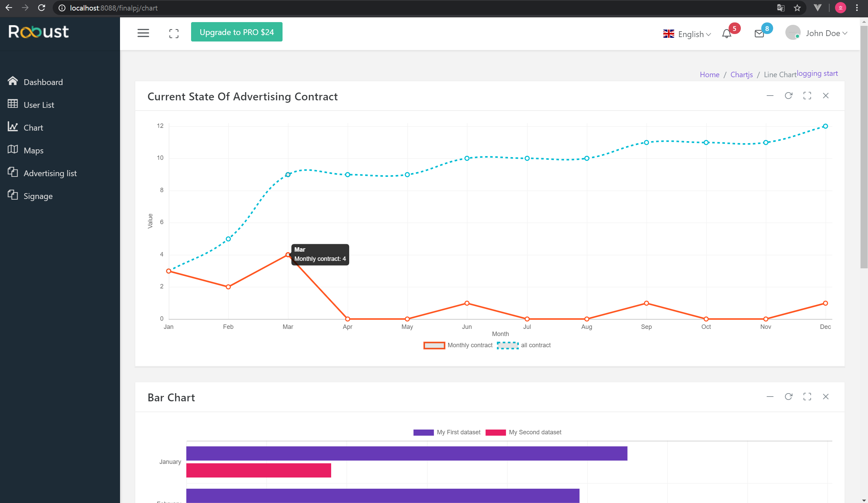The height and width of the screenshot is (503, 868).
Task: Click the logging start link
Action: click(817, 73)
